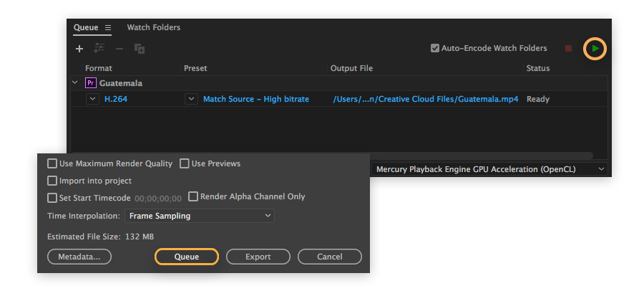Start the queue with green play button
Screen dimensions: 644x291
595,49
